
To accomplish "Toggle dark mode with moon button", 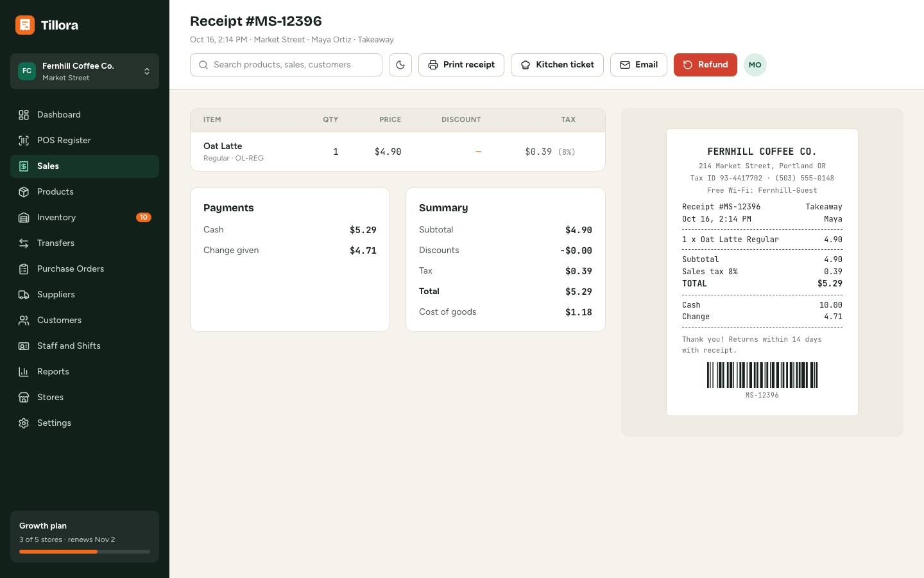I will (x=400, y=65).
